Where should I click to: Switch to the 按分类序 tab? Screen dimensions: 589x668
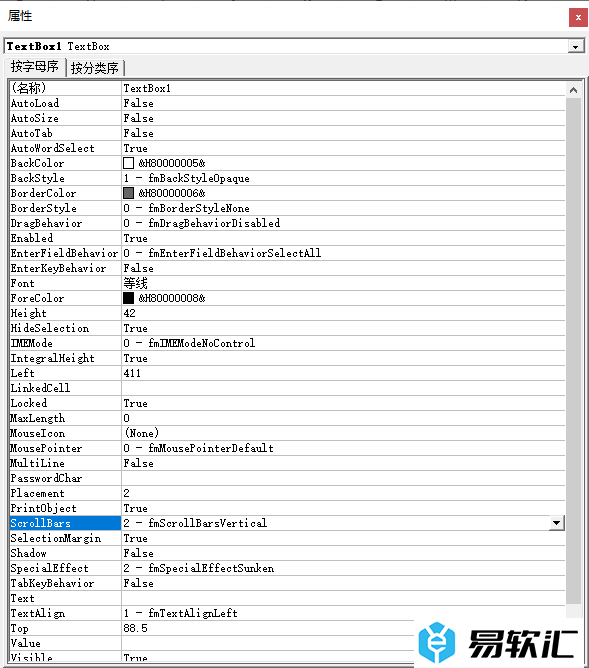pos(95,68)
